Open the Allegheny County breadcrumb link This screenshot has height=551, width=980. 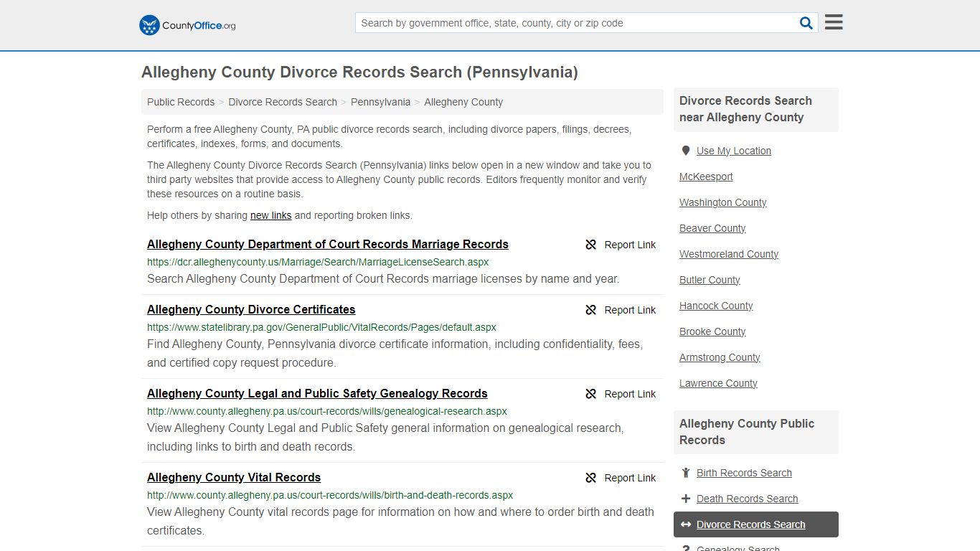point(463,102)
